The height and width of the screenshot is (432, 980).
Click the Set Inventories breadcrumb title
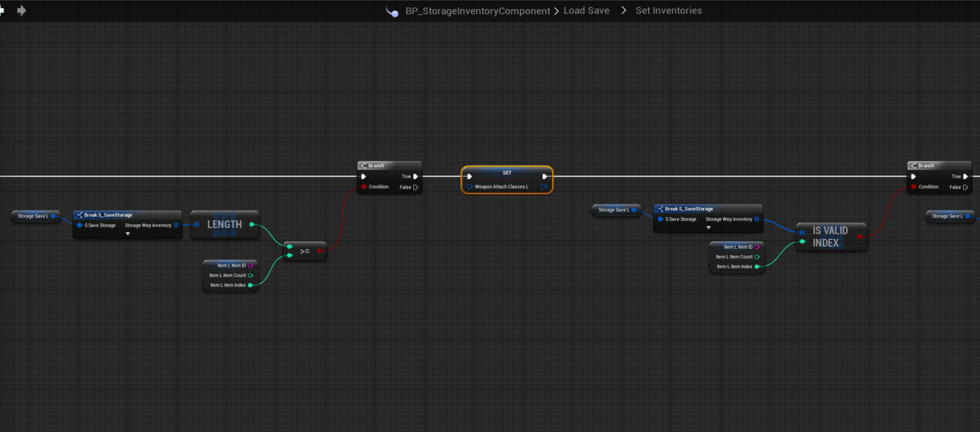pyautogui.click(x=668, y=11)
